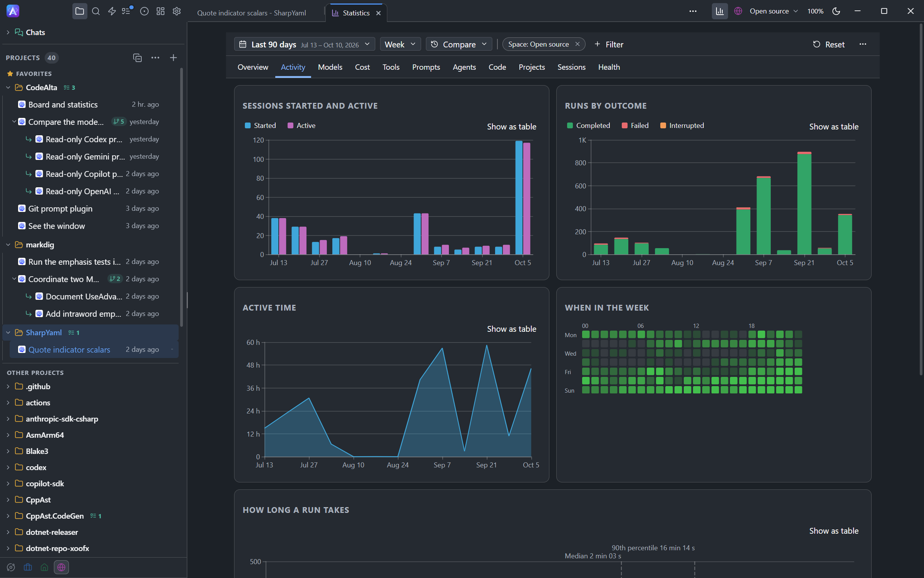
Task: Open the Week grouping dropdown
Action: [x=400, y=44]
